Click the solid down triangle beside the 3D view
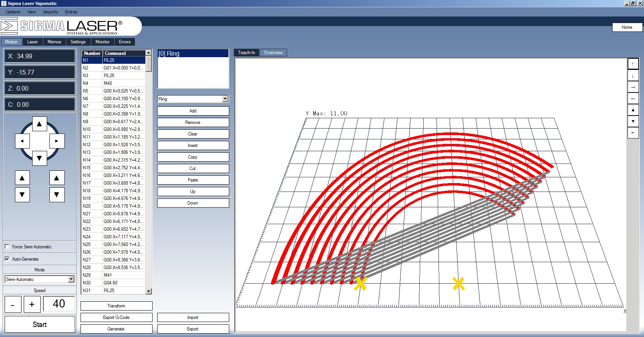 pyautogui.click(x=632, y=121)
